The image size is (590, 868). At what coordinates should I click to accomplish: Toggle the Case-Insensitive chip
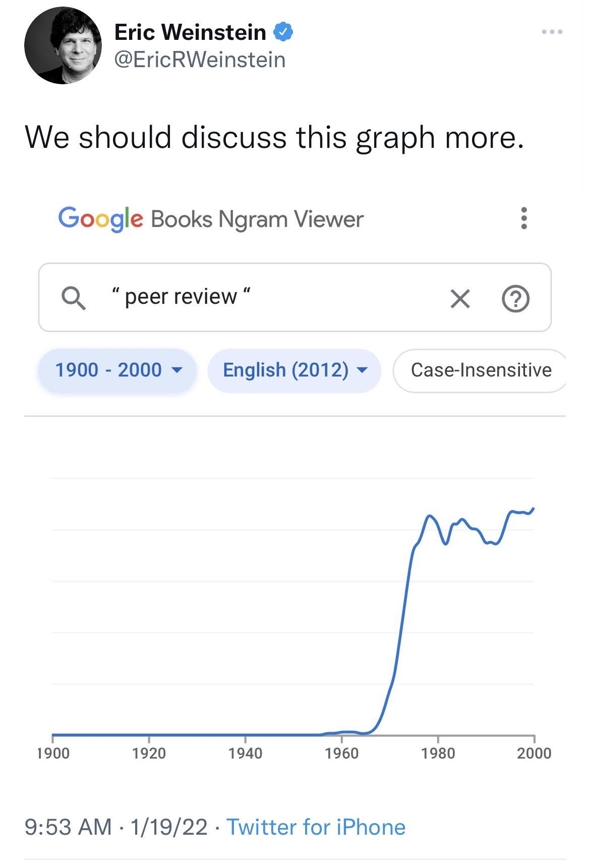pos(481,370)
